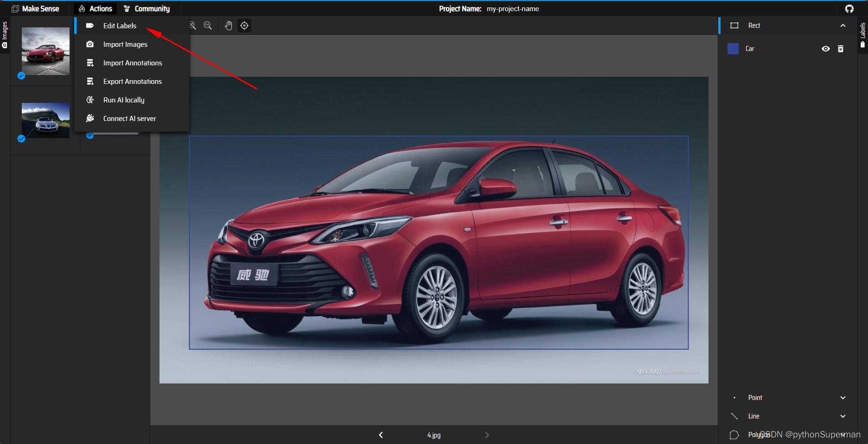The image size is (868, 444).
Task: Collapse the Rect section chevron
Action: 843,25
